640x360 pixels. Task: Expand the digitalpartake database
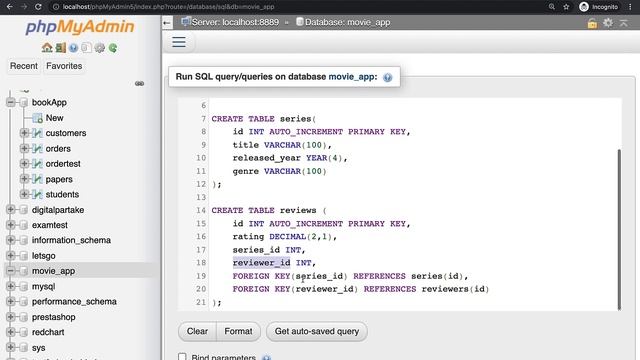[11, 209]
